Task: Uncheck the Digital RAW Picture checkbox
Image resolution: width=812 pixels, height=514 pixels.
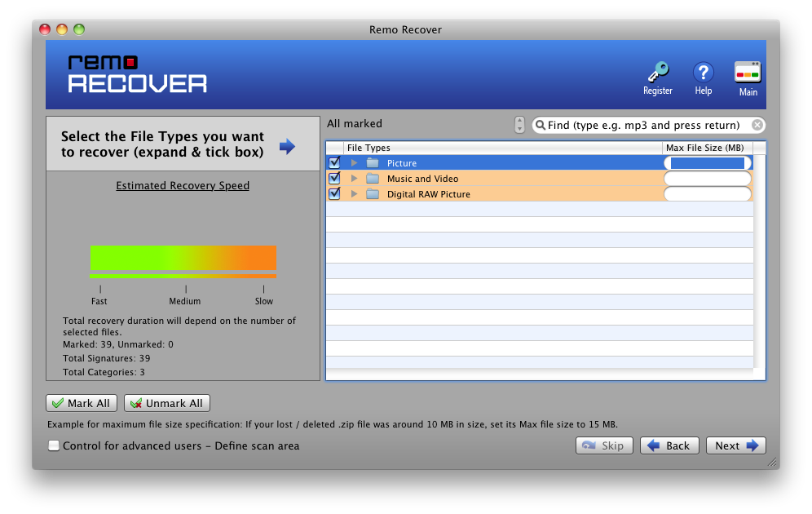Action: [334, 193]
